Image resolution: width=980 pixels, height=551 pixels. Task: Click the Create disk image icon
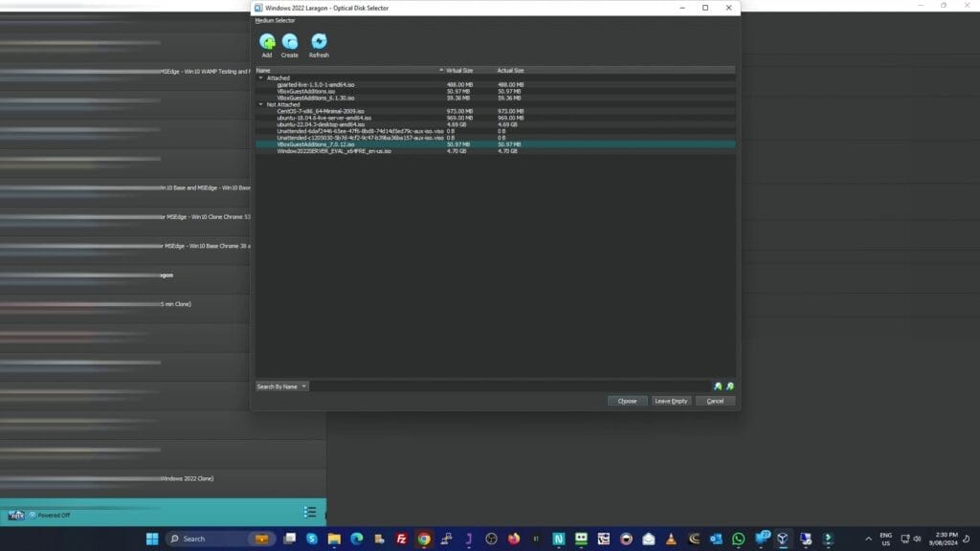(x=291, y=42)
